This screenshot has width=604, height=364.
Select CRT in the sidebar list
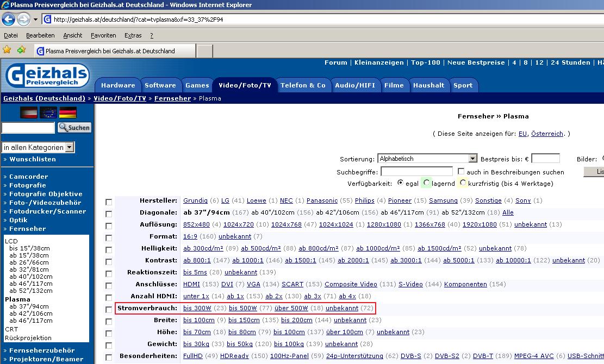tap(11, 329)
